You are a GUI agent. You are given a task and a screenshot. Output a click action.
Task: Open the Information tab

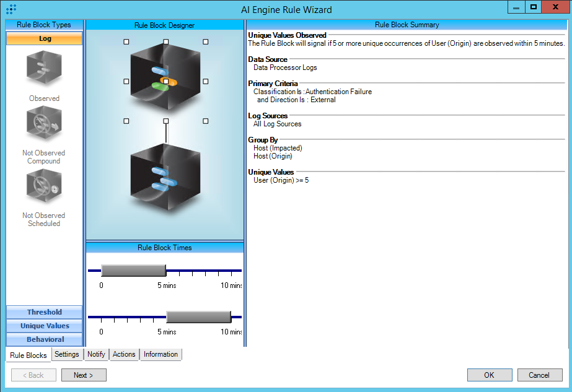(x=161, y=354)
